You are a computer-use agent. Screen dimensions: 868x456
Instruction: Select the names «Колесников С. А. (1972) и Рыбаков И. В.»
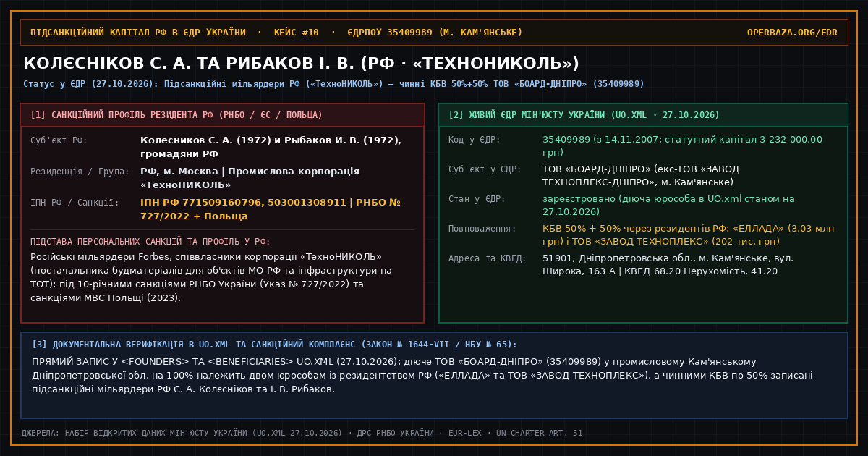tap(271, 140)
